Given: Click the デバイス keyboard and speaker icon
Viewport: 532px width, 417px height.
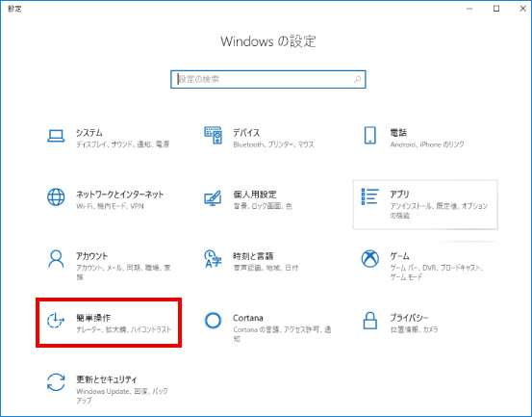Looking at the screenshot, I should tap(213, 135).
